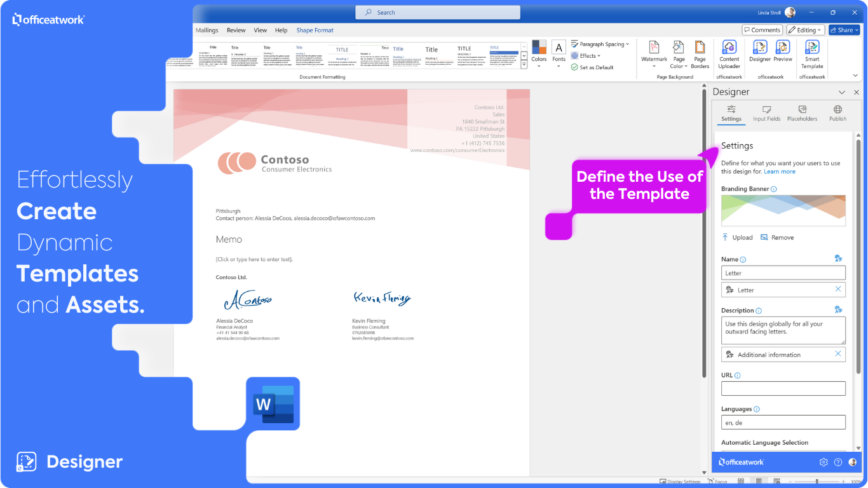This screenshot has height=488, width=868.
Task: Click the 'Click or type here to enter text' placeholder
Action: [x=254, y=259]
